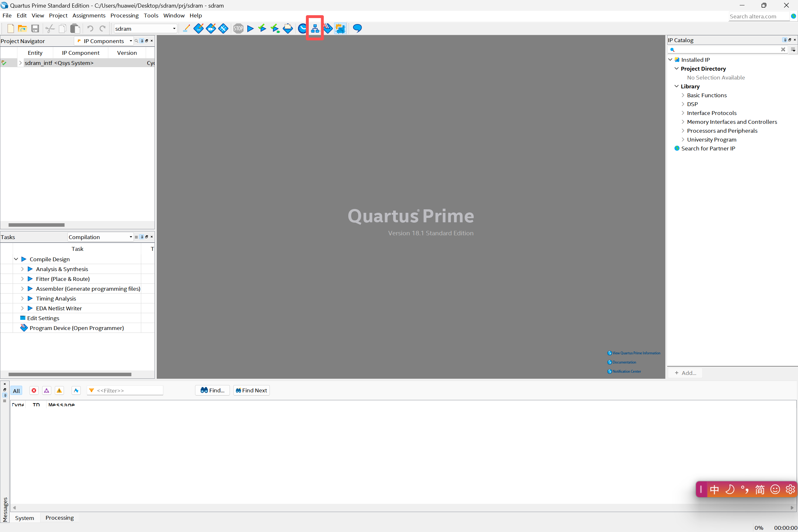The width and height of the screenshot is (798, 532).
Task: Click the Start Compilation play icon
Action: click(250, 28)
